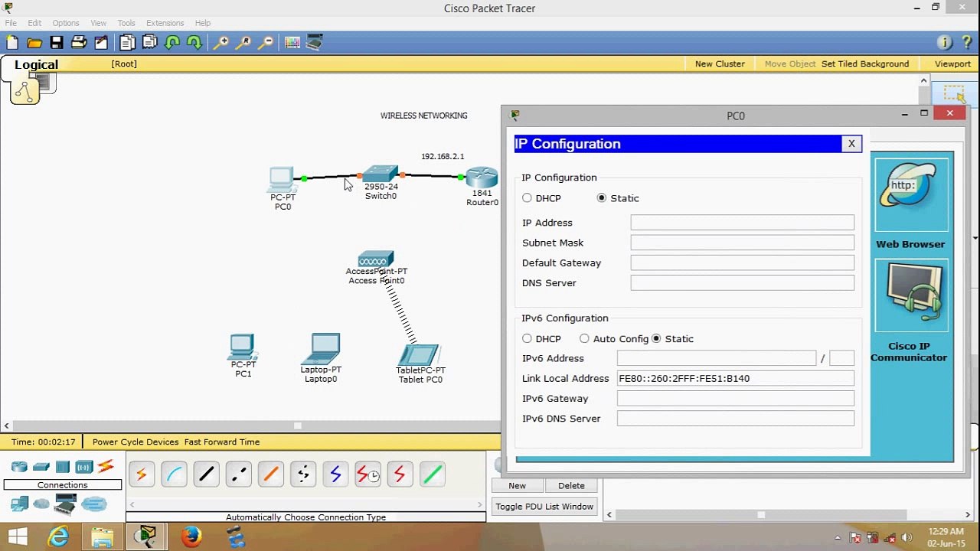
Task: Pick the Hubs device category
Action: point(63,467)
